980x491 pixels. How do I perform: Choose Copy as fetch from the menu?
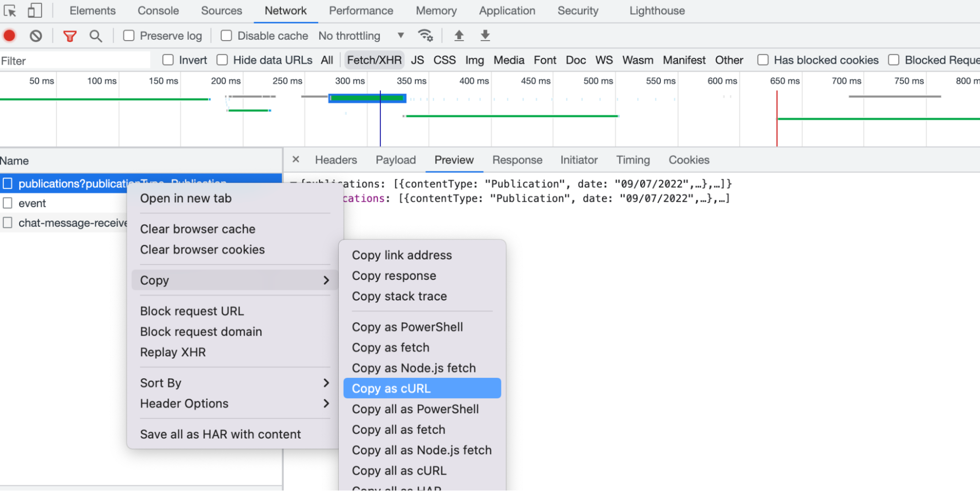tap(390, 347)
